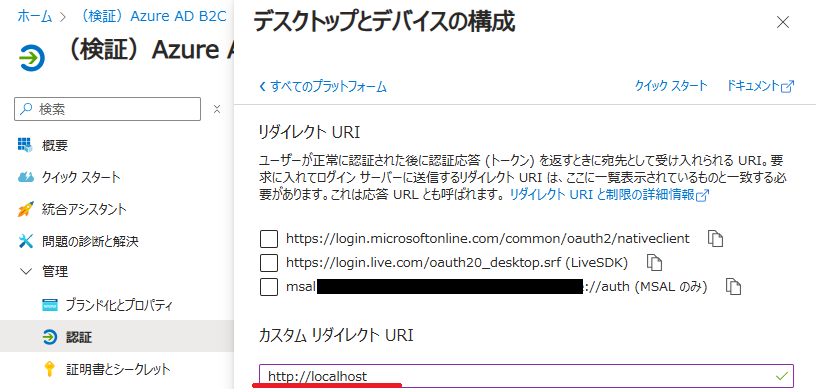Click the 統合アシスタント rocket icon
The width and height of the screenshot is (816, 389).
coord(25,209)
